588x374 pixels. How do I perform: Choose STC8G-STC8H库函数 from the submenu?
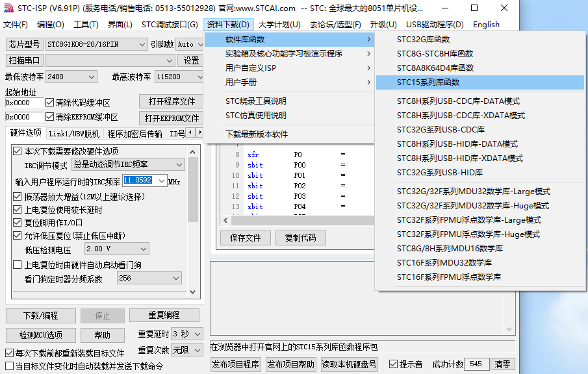click(480, 54)
